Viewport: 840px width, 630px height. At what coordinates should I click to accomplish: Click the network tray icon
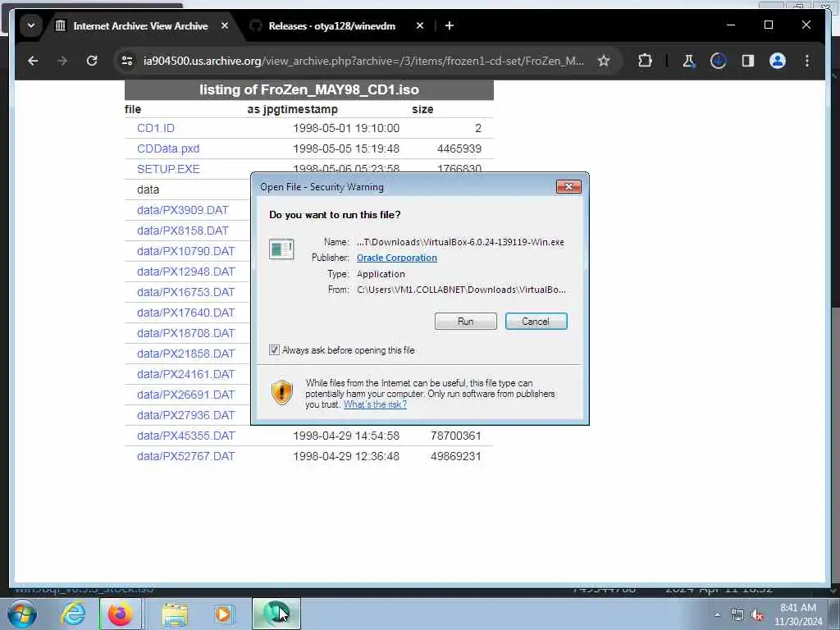(x=737, y=615)
